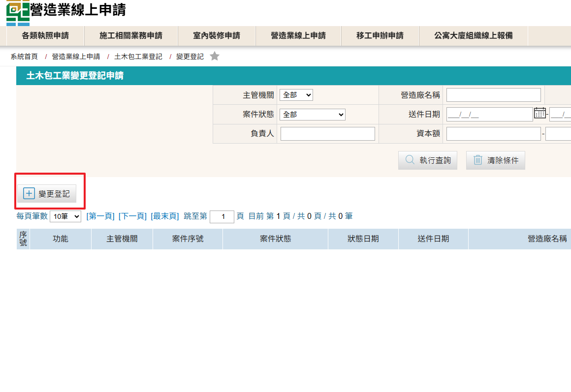Expand the 案件狀態 dropdown
571x392 pixels.
(312, 115)
